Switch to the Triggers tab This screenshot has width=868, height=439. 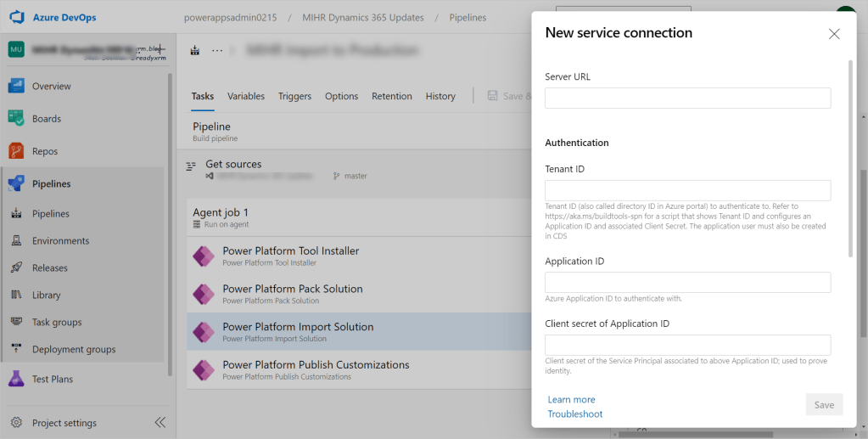pos(294,96)
